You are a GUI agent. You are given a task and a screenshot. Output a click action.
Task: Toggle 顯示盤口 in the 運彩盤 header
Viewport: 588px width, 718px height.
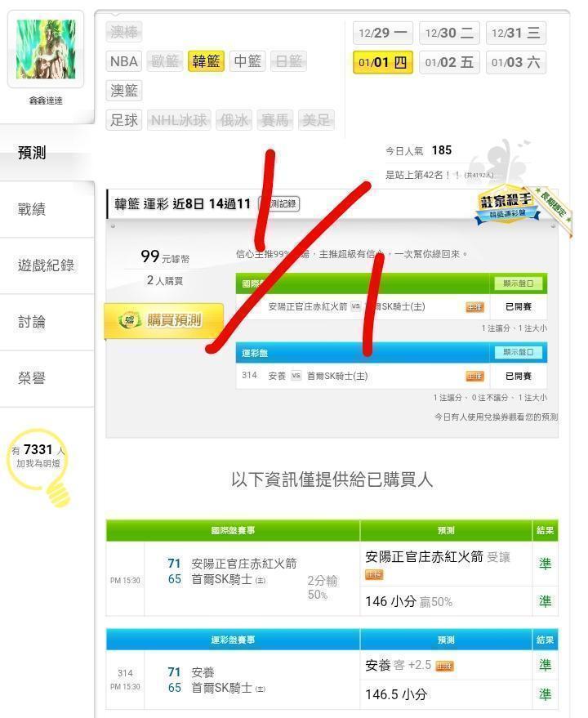518,352
